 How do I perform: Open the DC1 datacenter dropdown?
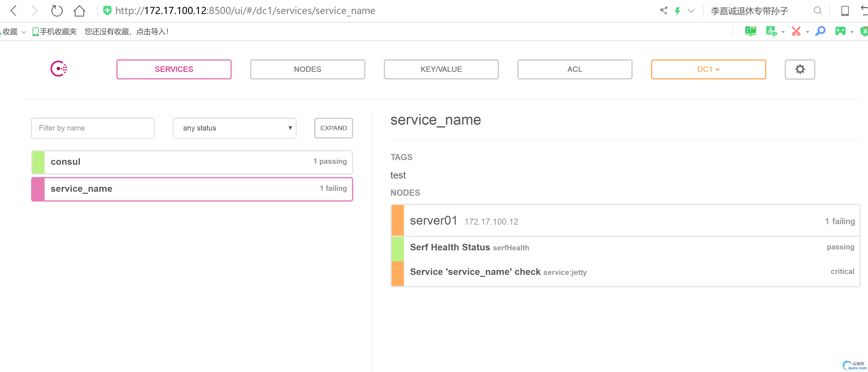708,69
